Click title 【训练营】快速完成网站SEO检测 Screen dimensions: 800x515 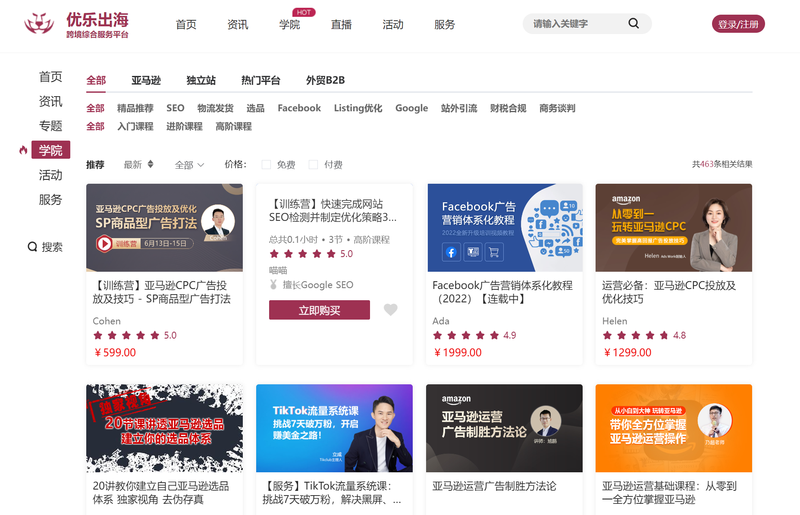click(333, 211)
